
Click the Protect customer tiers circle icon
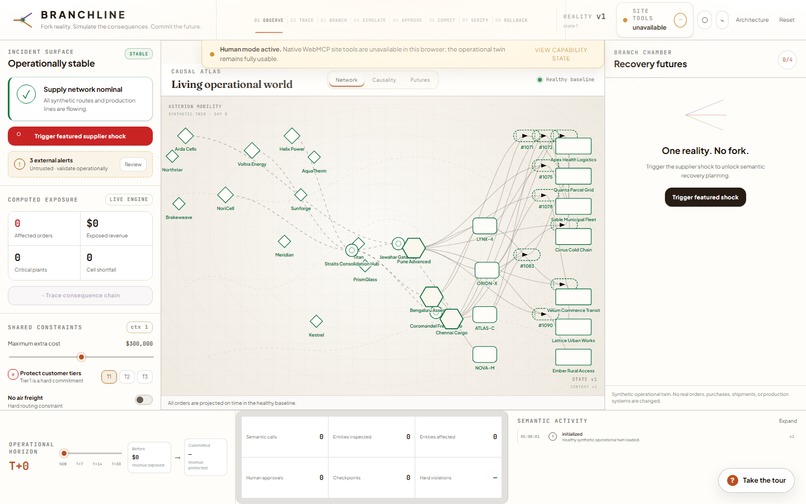click(13, 374)
